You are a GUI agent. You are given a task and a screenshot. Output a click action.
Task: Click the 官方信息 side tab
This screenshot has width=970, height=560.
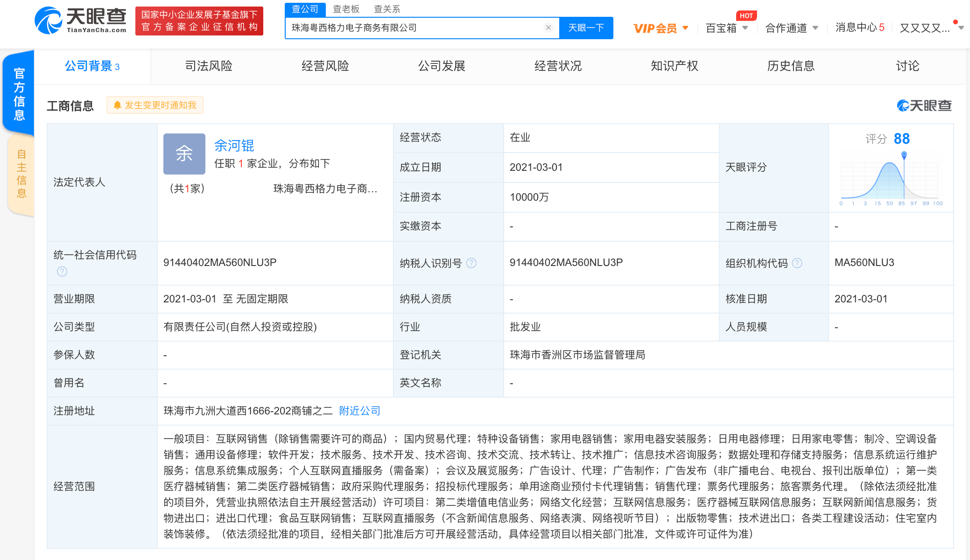point(19,93)
